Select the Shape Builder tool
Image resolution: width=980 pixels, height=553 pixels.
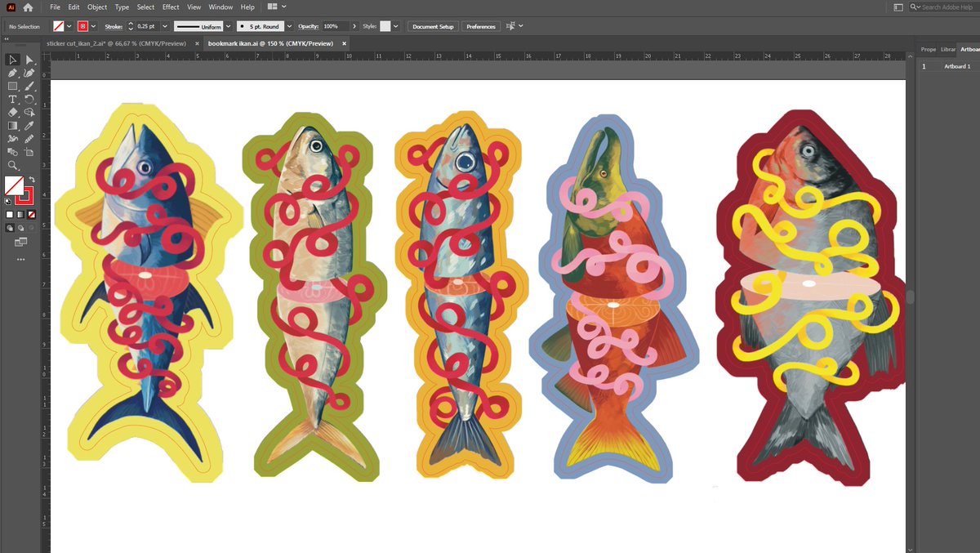point(29,112)
